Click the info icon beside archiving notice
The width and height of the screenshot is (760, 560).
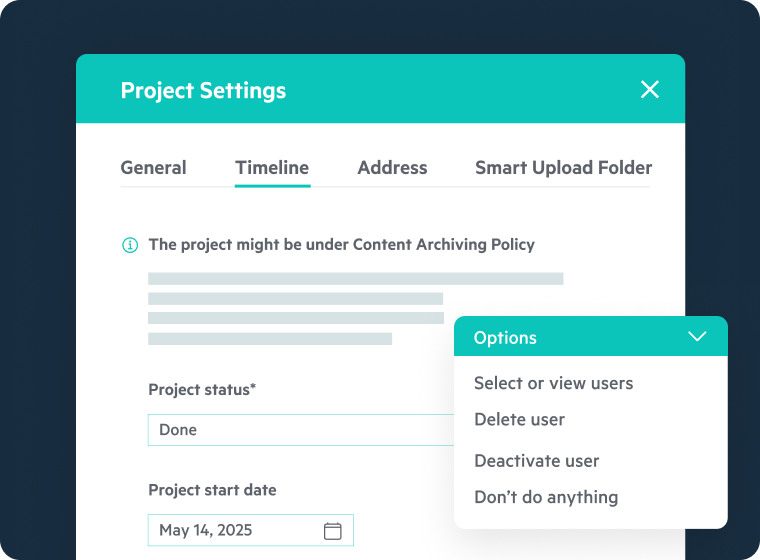tap(130, 245)
